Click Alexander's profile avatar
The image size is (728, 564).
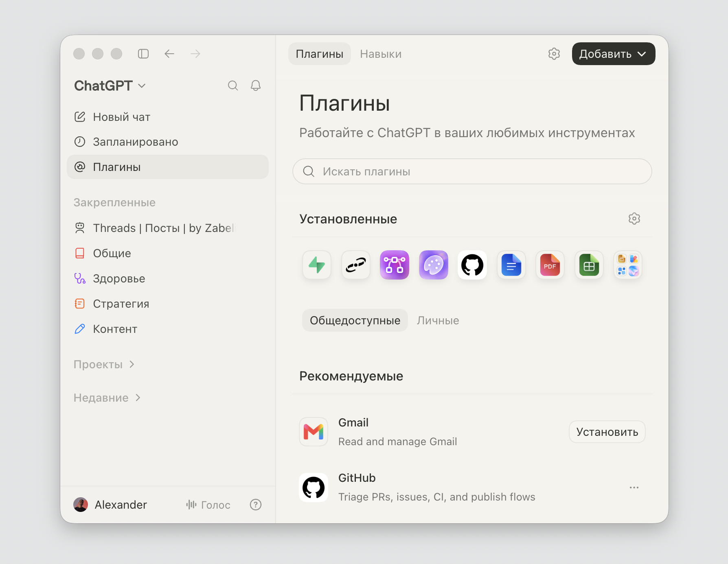(81, 505)
